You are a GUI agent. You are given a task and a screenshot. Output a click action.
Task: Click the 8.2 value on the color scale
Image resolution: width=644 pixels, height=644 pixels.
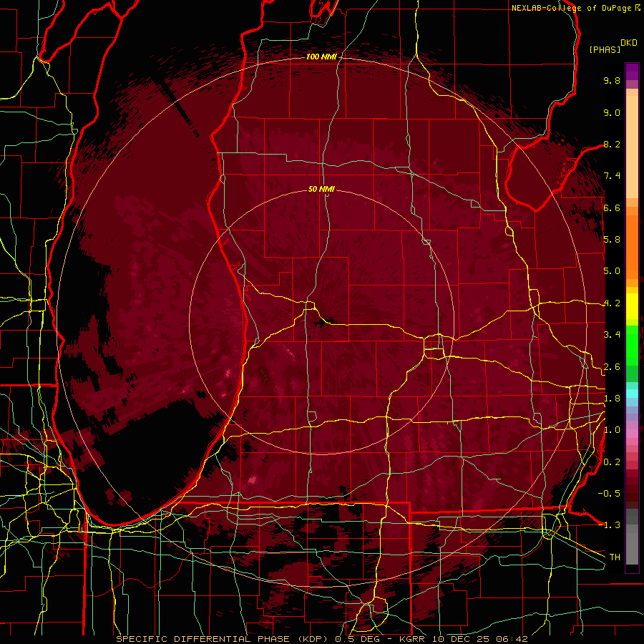612,144
